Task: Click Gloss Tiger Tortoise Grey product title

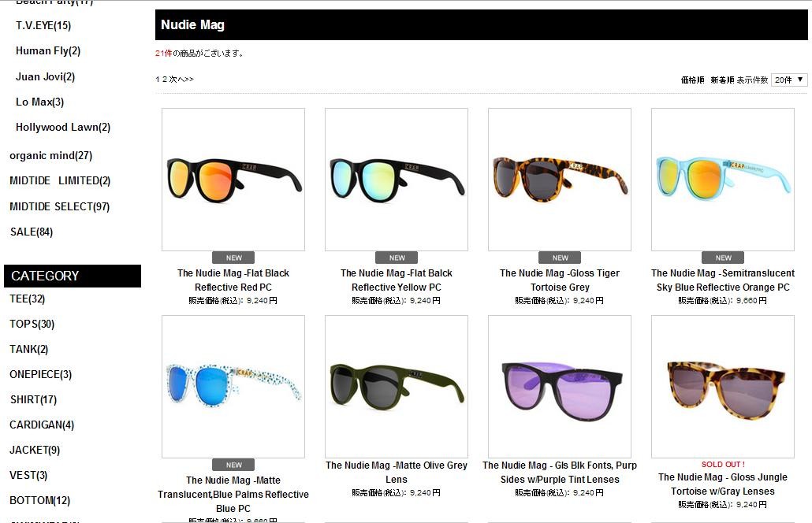Action: pyautogui.click(x=560, y=280)
